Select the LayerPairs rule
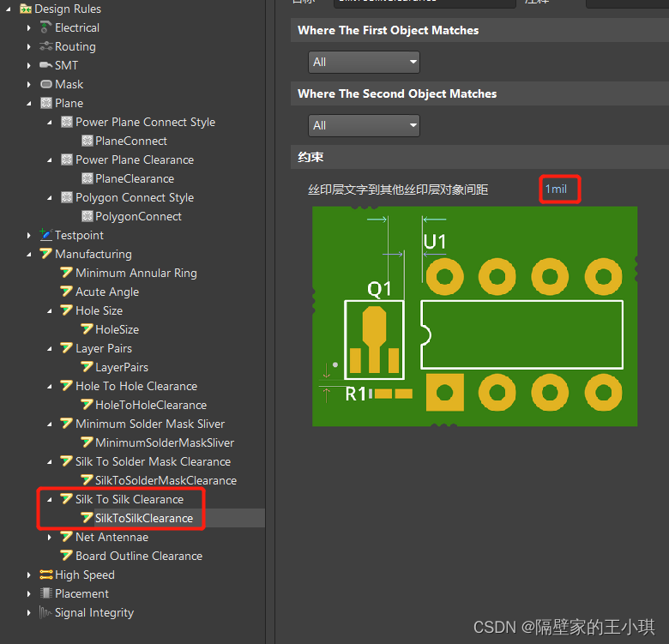The height and width of the screenshot is (644, 669). pos(122,367)
